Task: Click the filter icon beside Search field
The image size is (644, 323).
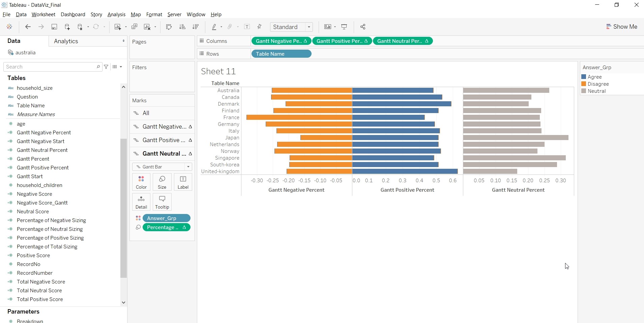Action: pos(106,67)
